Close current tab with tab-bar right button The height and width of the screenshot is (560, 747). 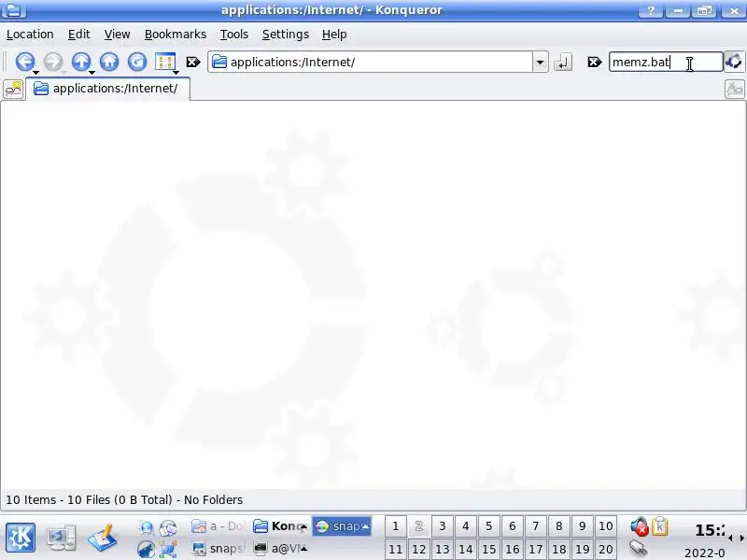tap(734, 89)
